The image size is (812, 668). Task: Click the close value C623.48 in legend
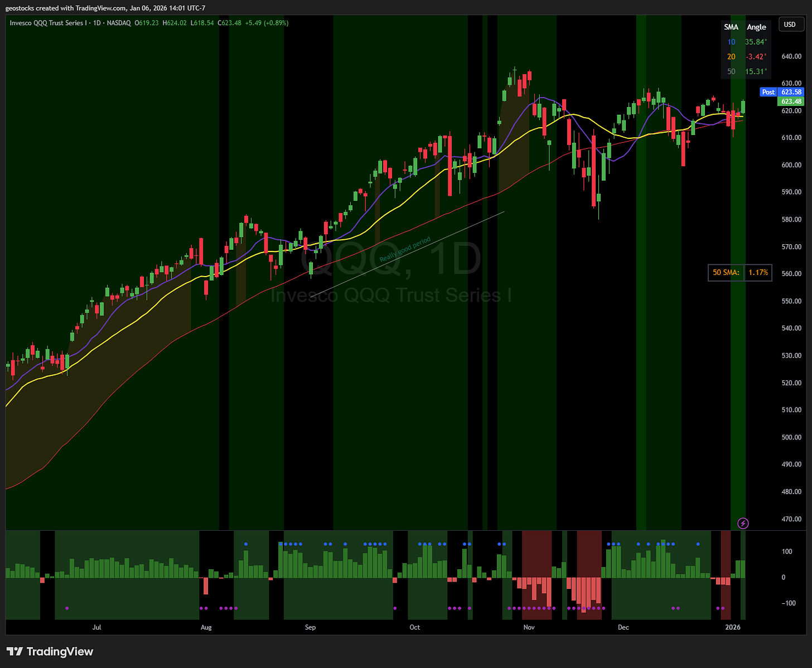229,23
